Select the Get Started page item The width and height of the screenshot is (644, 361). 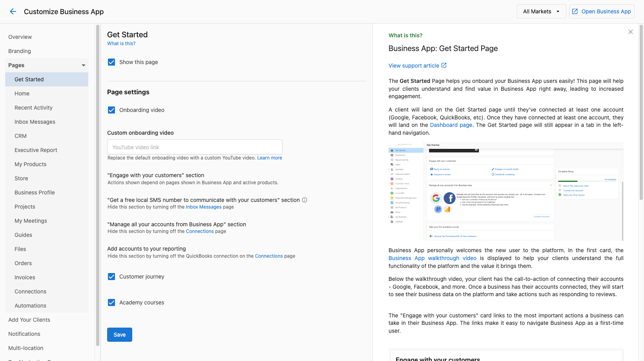click(47, 79)
